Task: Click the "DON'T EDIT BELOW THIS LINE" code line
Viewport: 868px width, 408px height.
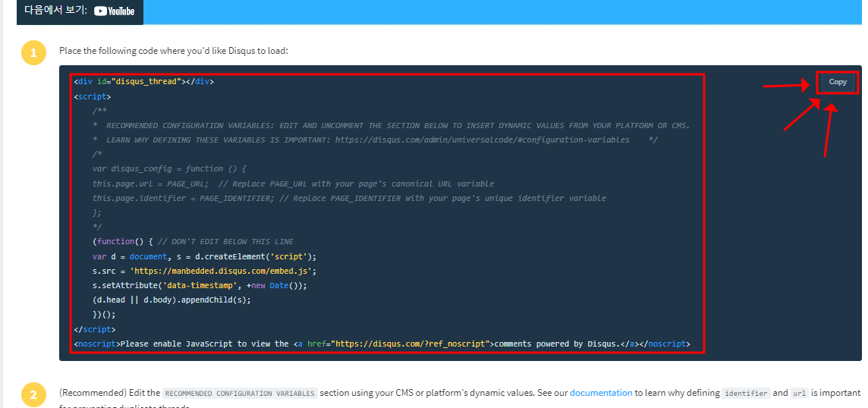Action: [x=193, y=241]
